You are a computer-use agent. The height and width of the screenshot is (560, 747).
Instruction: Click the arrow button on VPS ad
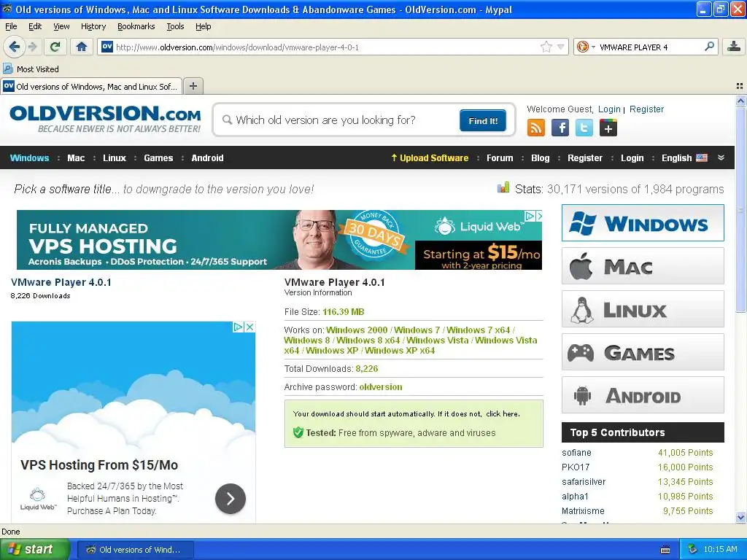point(231,499)
